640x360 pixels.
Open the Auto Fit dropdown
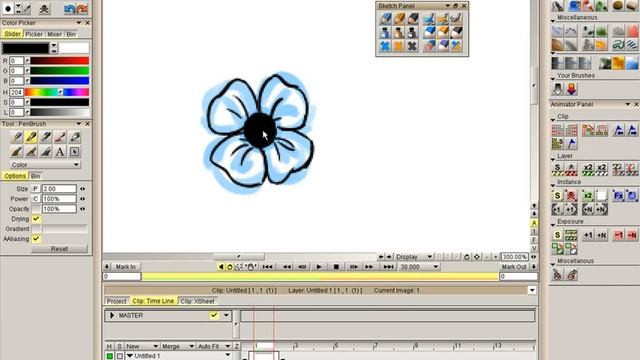pos(214,346)
